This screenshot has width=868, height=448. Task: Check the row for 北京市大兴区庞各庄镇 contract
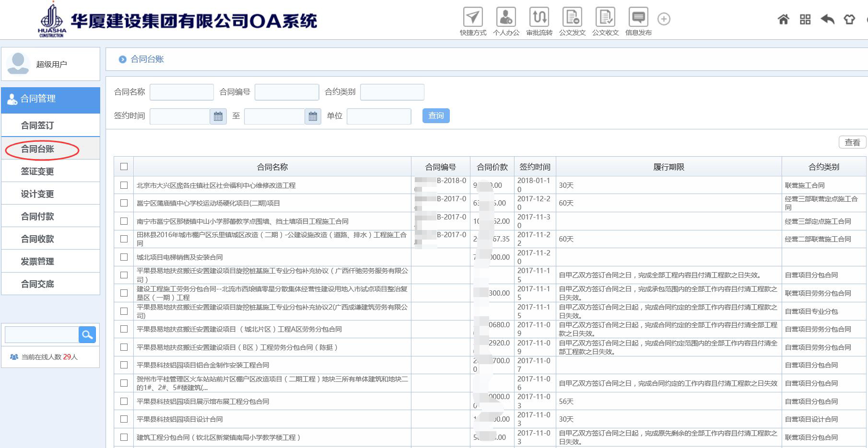(124, 185)
